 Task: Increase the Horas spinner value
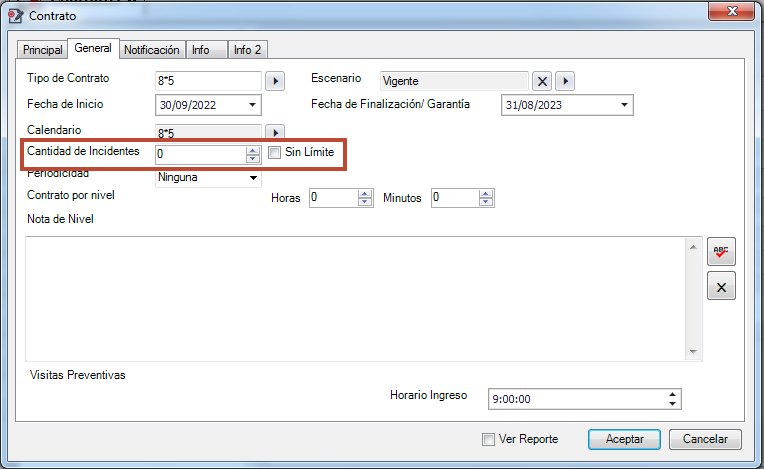(x=364, y=194)
